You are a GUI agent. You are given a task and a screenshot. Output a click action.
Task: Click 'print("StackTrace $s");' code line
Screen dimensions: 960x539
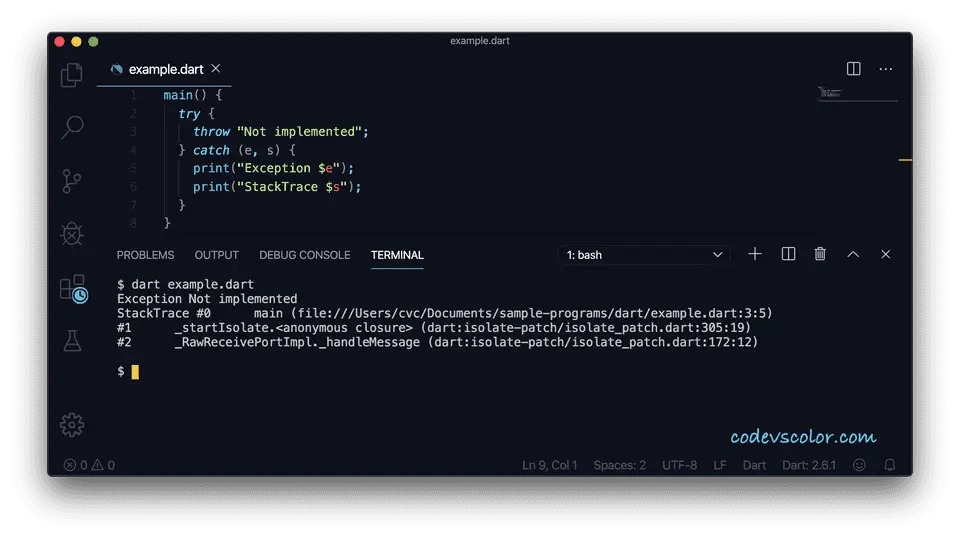(277, 187)
